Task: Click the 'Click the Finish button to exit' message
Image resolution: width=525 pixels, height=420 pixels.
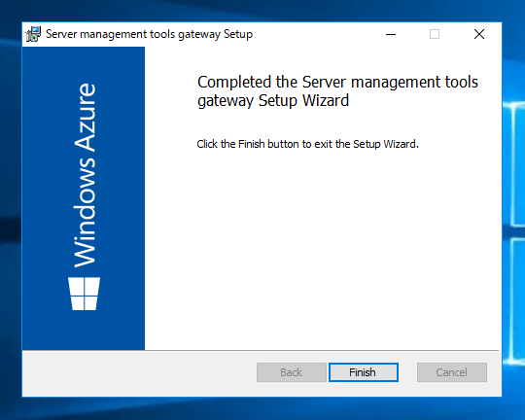Action: 307,144
